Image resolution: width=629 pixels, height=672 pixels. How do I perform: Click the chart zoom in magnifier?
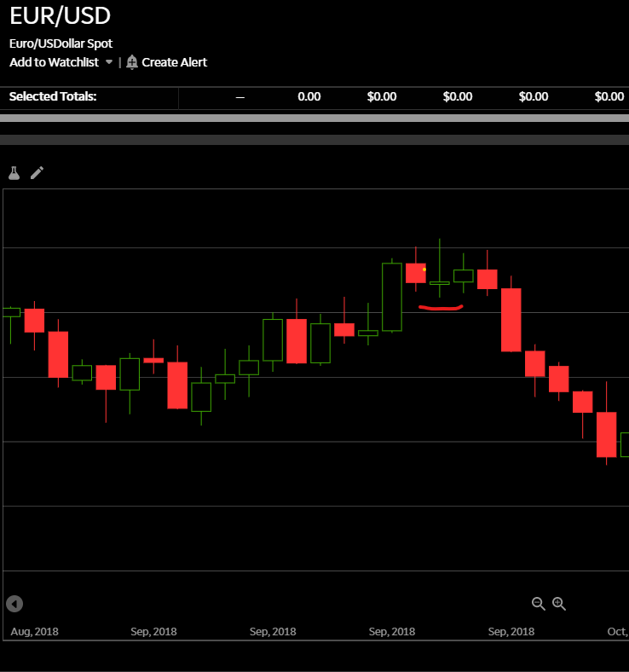(559, 604)
